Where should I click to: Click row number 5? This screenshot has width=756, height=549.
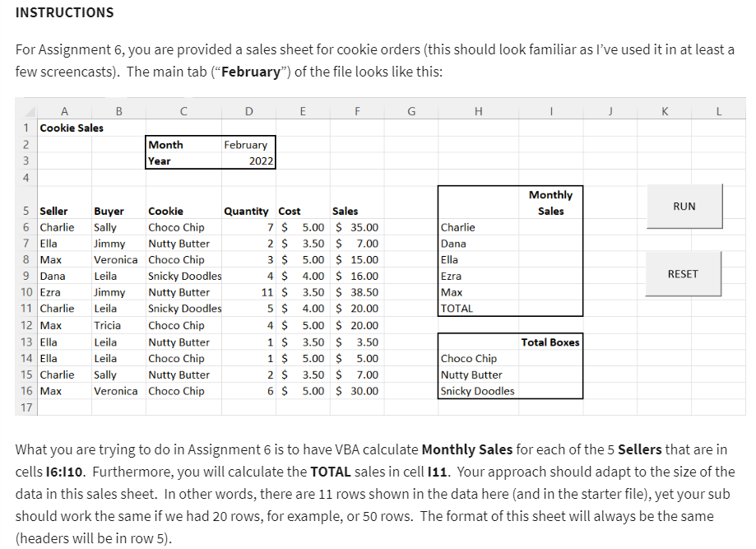coord(25,210)
